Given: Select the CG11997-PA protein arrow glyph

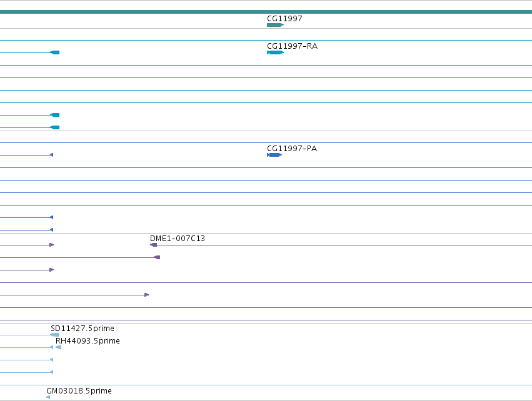Looking at the screenshot, I should pos(274,155).
